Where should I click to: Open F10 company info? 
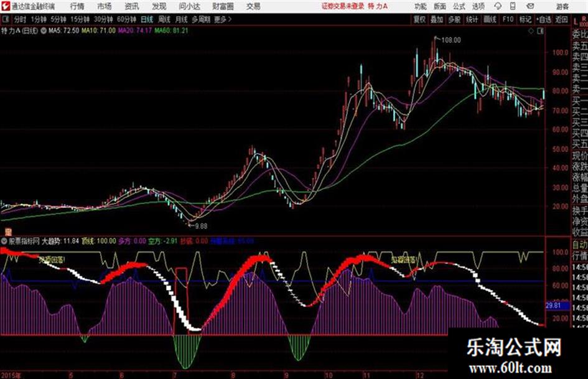click(508, 19)
